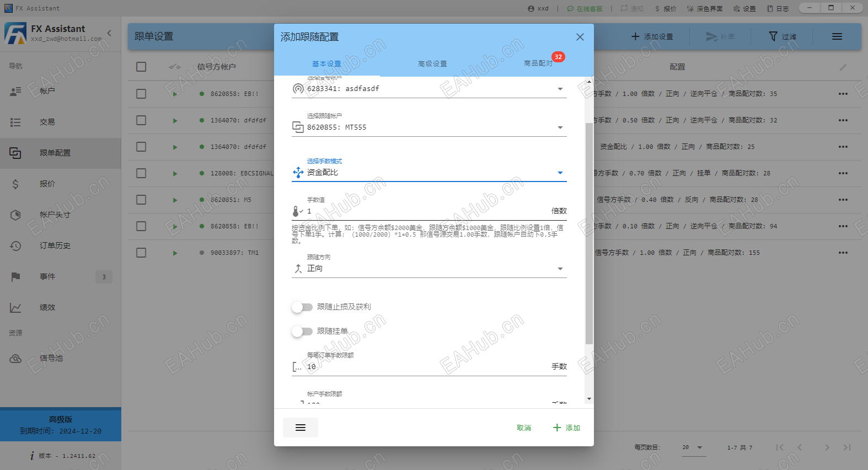Open 设置 settings in the title bar
Screen dimensions: 868x470
[x=744, y=8]
